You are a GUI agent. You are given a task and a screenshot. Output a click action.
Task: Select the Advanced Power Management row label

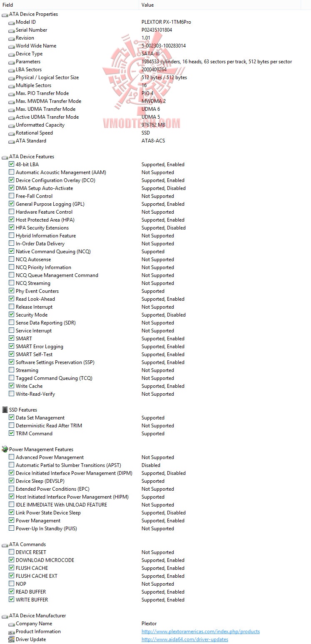point(50,457)
